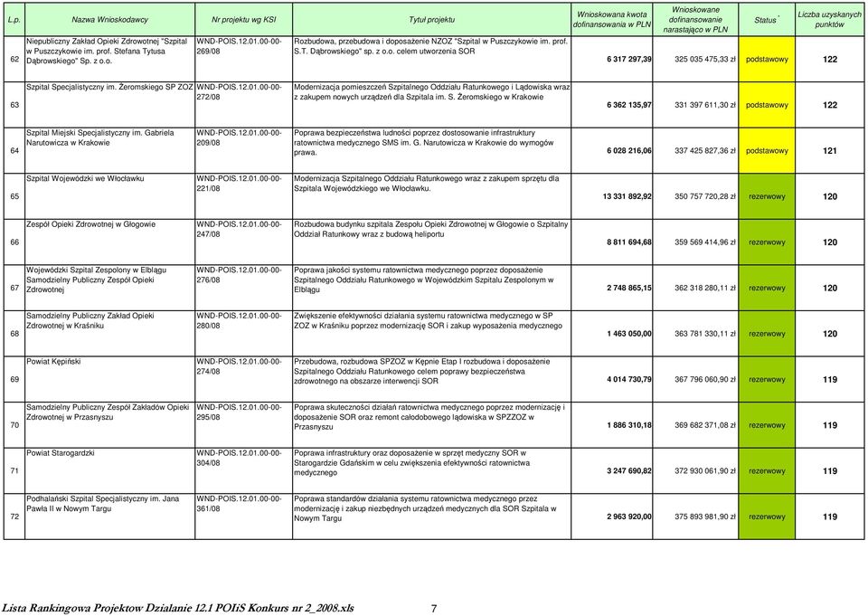Click the yellow 'podstawowy' status in row 64
Viewport: 868px width, 616px height.
point(767,151)
